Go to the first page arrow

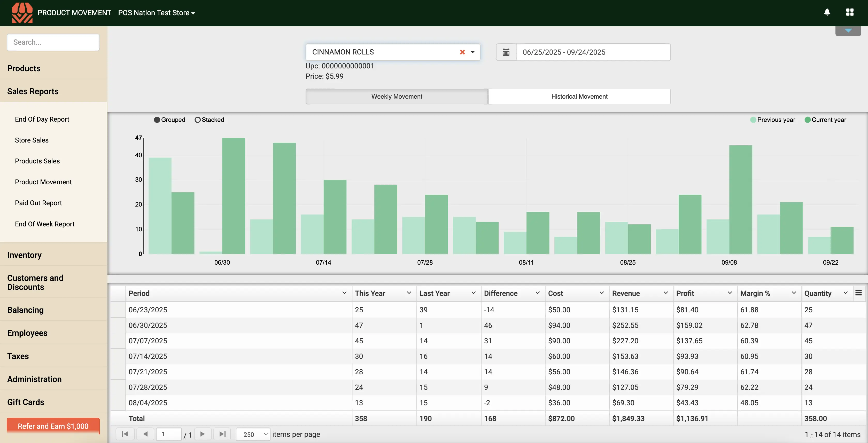pos(125,434)
